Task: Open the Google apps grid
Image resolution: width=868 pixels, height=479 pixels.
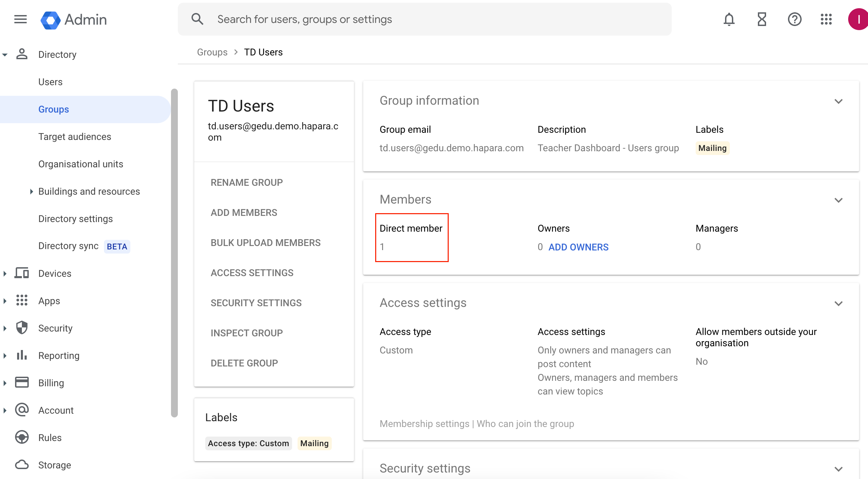Action: [x=826, y=19]
